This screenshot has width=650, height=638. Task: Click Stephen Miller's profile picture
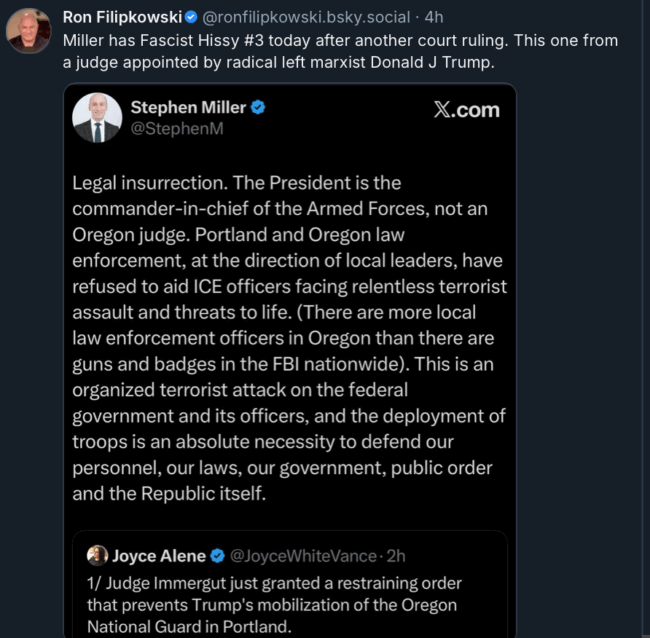pos(98,120)
